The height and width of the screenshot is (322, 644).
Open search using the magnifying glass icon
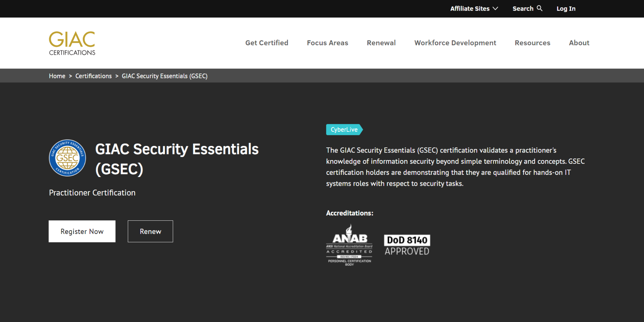540,8
